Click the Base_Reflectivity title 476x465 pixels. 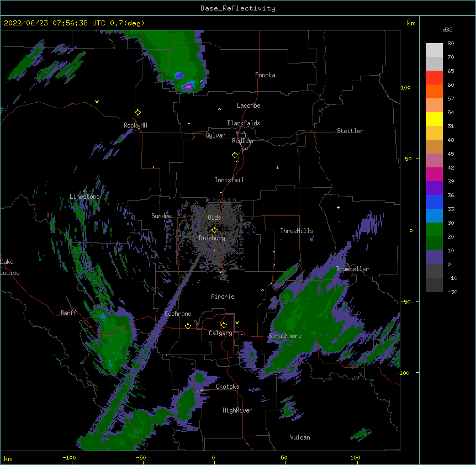238,8
